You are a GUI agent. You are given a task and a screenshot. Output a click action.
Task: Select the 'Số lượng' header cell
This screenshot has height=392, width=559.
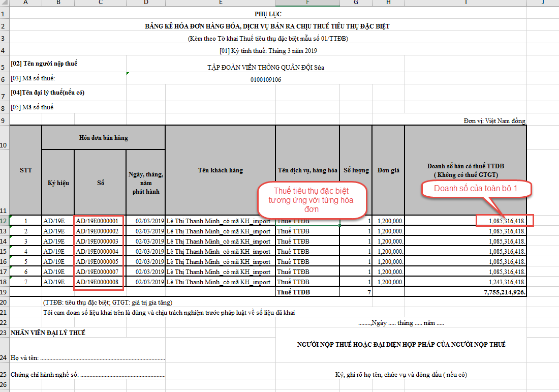coord(356,170)
